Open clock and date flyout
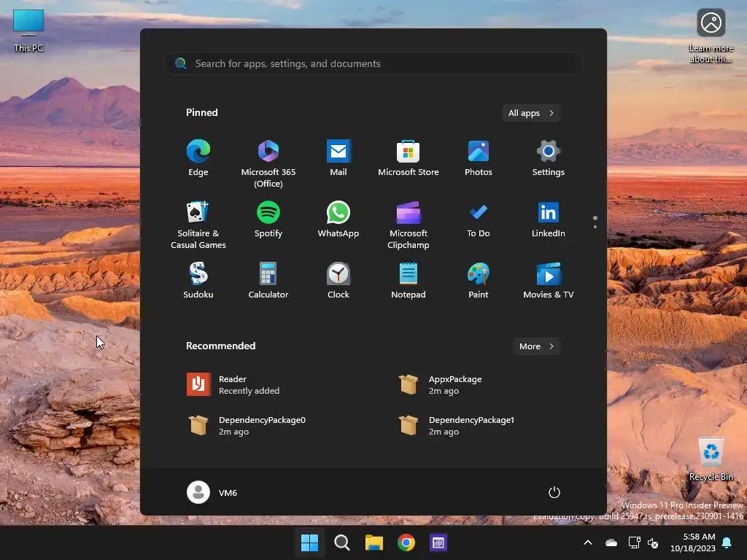 (693, 542)
